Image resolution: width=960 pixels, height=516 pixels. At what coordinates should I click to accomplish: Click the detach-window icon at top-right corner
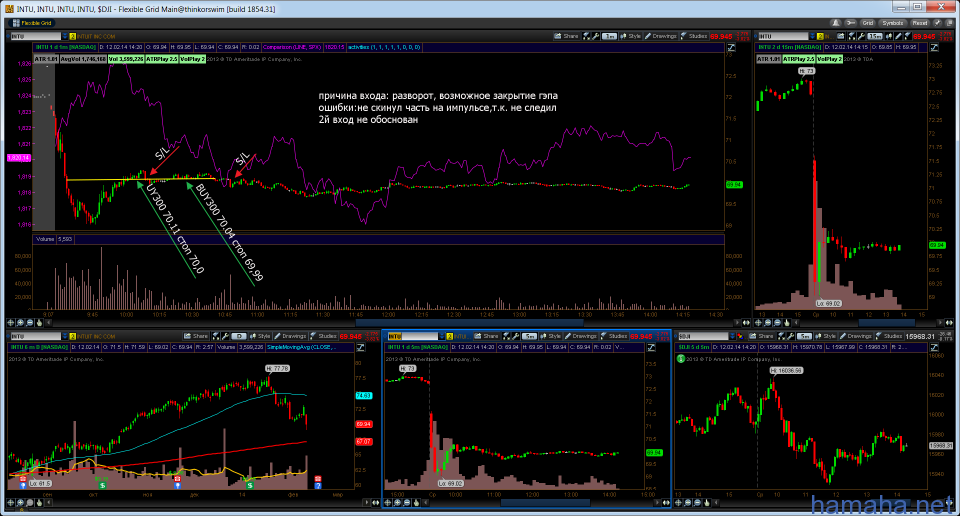[949, 23]
